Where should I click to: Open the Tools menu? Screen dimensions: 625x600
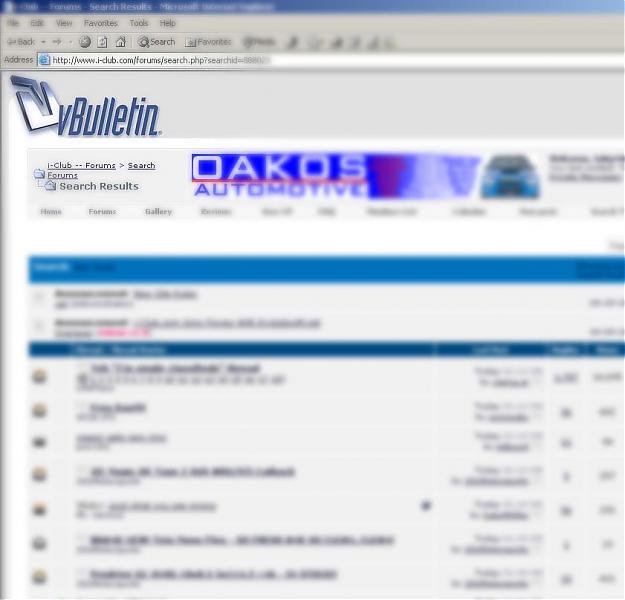pos(139,23)
